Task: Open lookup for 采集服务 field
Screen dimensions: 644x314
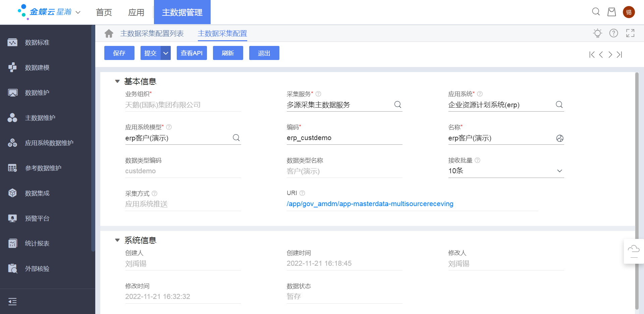Action: pos(398,105)
